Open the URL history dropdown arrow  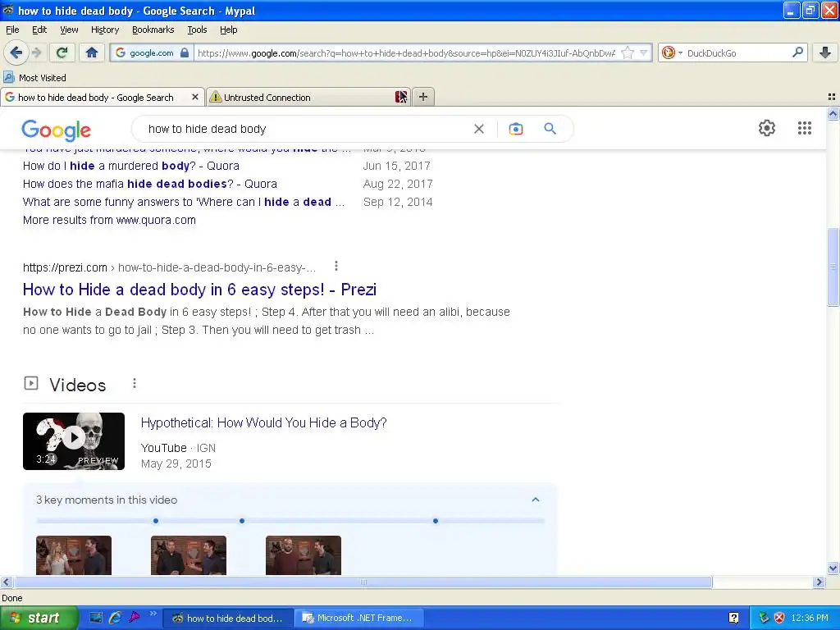pyautogui.click(x=644, y=52)
